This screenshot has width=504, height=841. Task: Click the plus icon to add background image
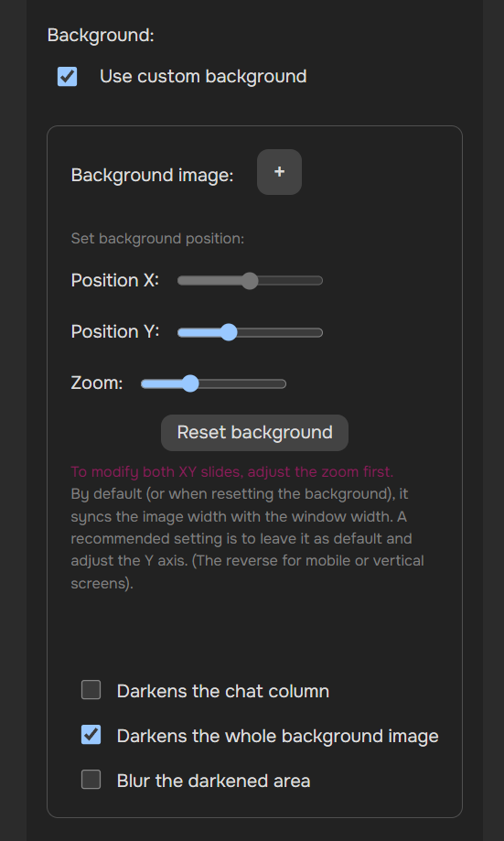pos(279,172)
